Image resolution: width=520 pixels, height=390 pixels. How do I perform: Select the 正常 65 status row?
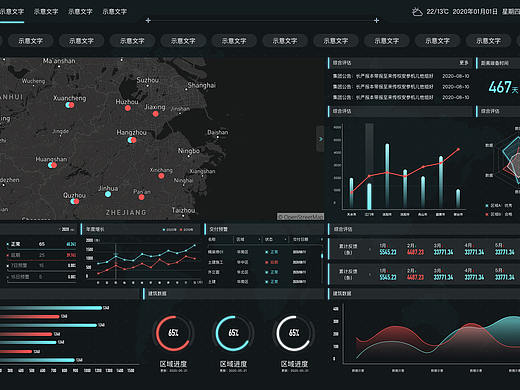pos(41,244)
